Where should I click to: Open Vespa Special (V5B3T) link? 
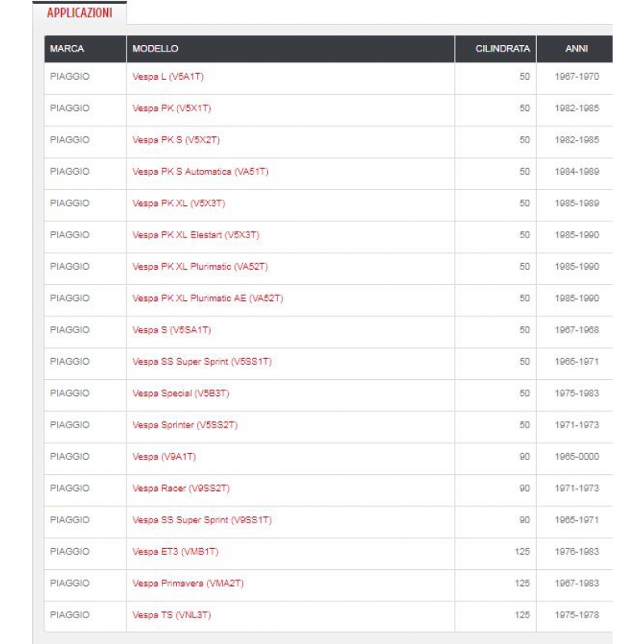pyautogui.click(x=186, y=394)
